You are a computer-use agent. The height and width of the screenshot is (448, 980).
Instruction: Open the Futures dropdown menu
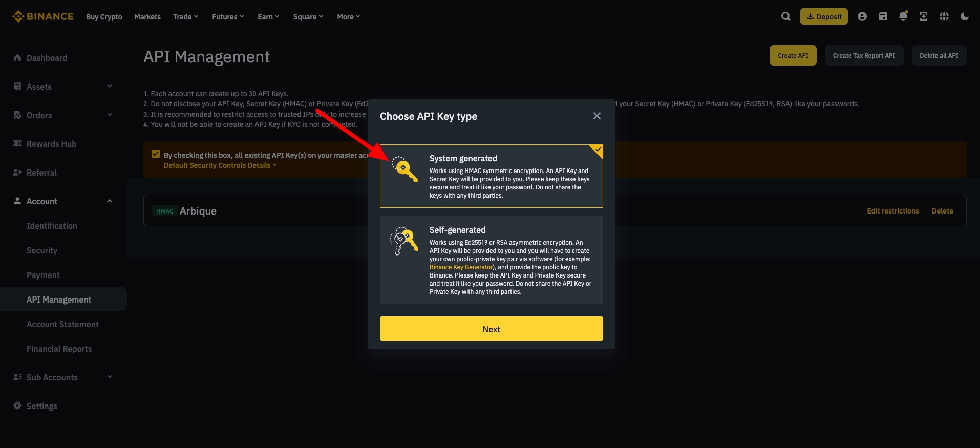click(228, 17)
